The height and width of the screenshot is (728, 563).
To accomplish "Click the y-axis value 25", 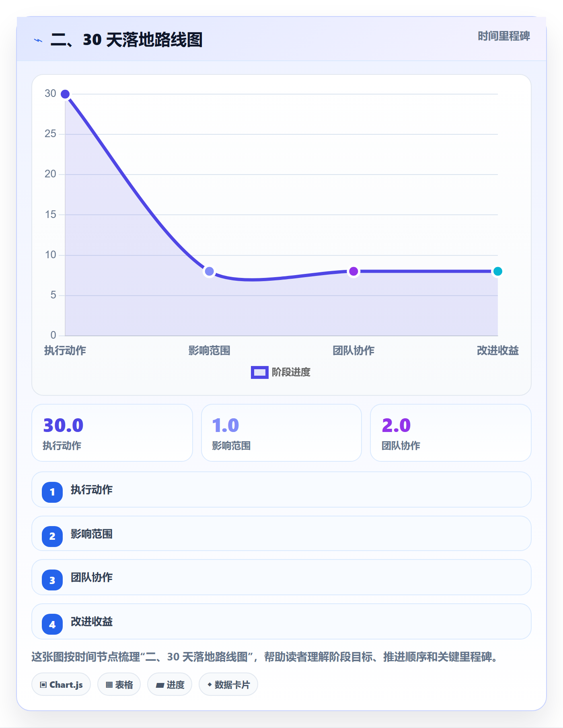I will [50, 134].
